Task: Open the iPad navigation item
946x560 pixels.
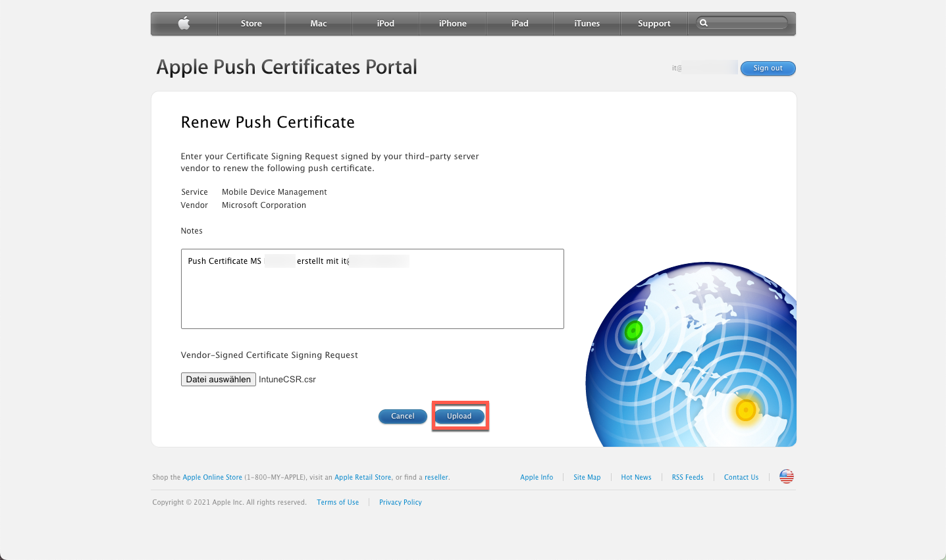Action: 520,24
